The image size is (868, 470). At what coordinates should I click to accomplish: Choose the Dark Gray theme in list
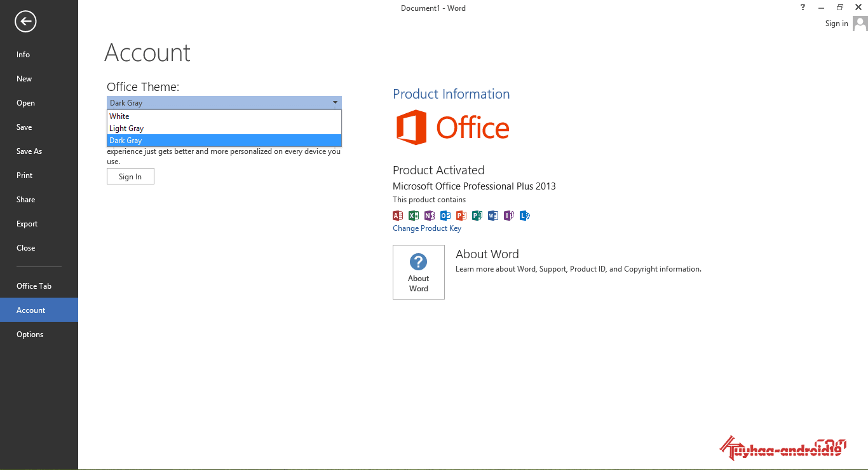coord(224,141)
